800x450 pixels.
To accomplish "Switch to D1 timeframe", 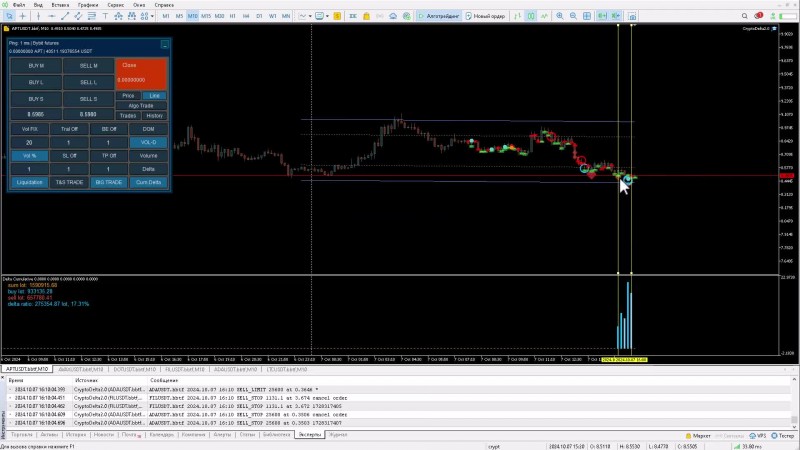I will point(259,16).
